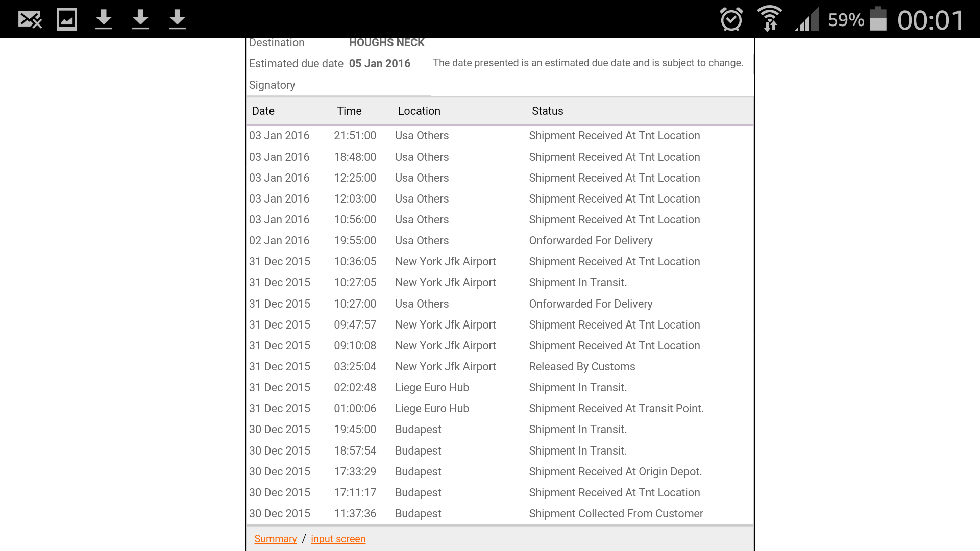Click the Time column header

pyautogui.click(x=349, y=111)
